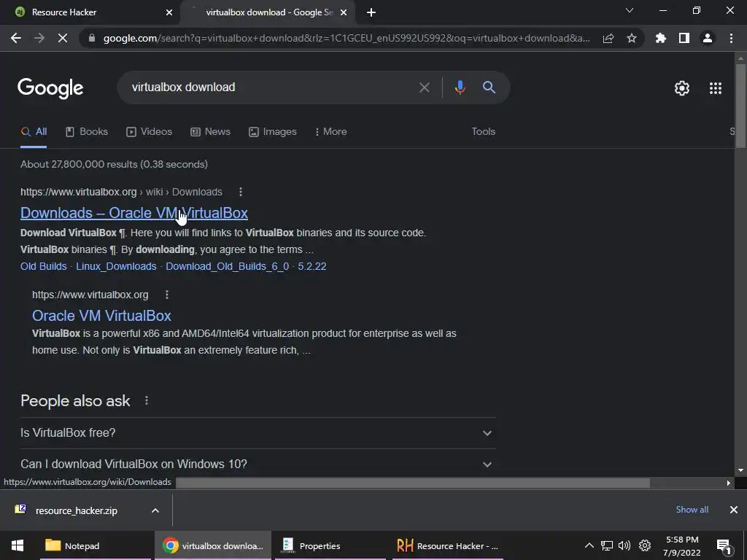
Task: Open Downloads – Oracle VM VirtualBox link
Action: click(x=134, y=213)
